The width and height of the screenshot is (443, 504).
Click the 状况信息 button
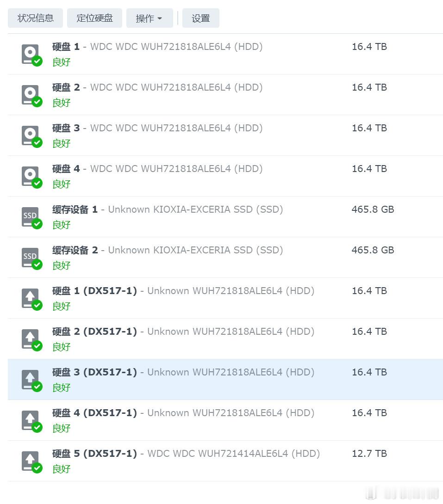(35, 18)
